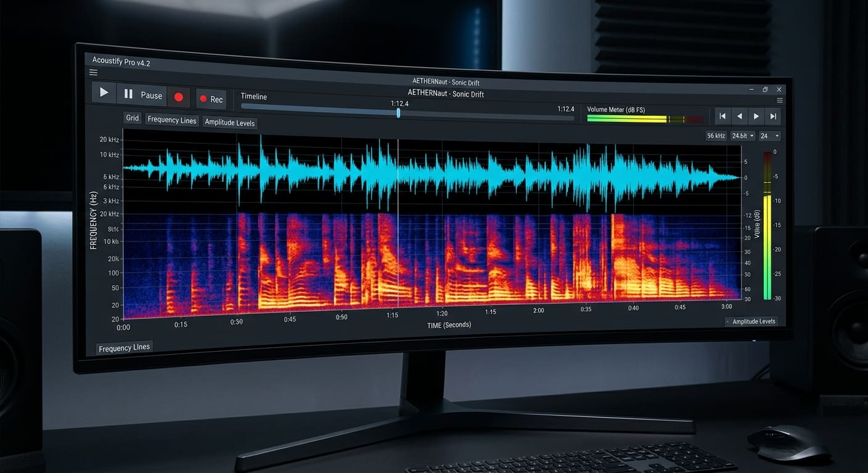This screenshot has height=473, width=868.
Task: Toggle Amplitude Levels in the top toolbar
Action: (x=229, y=123)
